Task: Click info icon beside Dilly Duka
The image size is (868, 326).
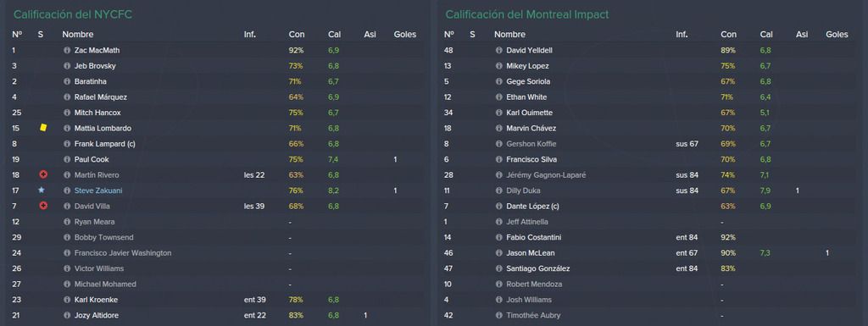Action: [499, 191]
